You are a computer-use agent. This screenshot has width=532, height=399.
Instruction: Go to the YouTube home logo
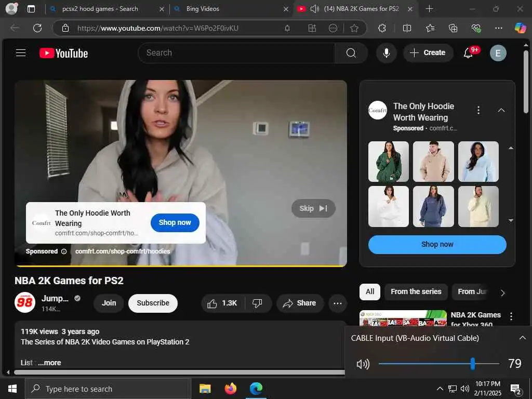(x=63, y=54)
